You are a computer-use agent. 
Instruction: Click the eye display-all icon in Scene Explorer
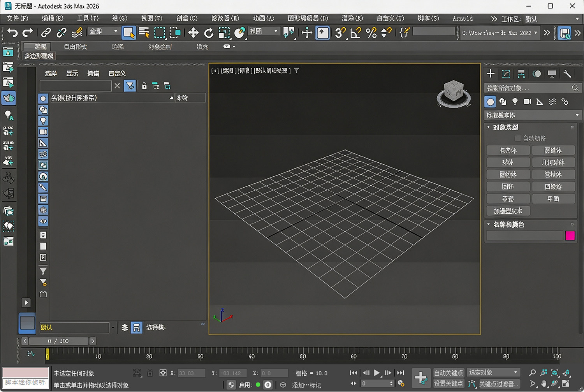(43, 221)
